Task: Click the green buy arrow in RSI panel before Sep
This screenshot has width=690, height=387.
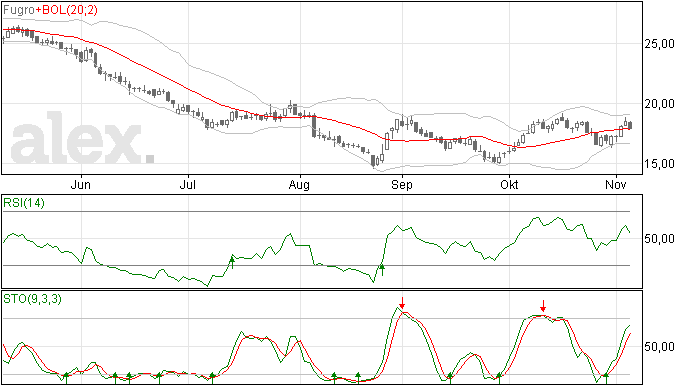Action: (382, 269)
